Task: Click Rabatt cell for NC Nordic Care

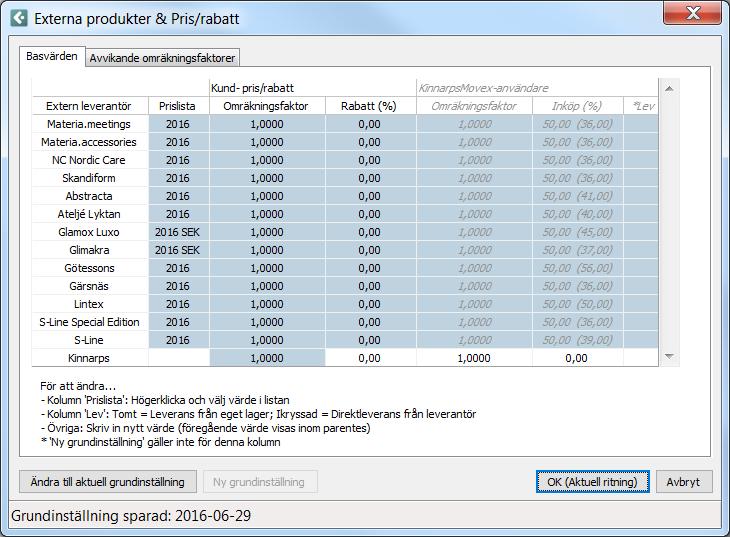Action: point(370,160)
